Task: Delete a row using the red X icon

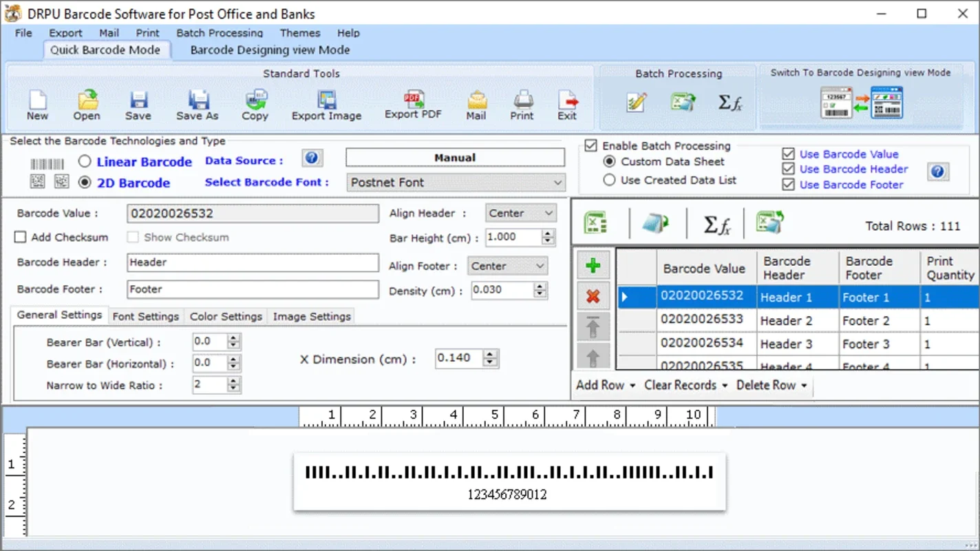Action: [593, 297]
